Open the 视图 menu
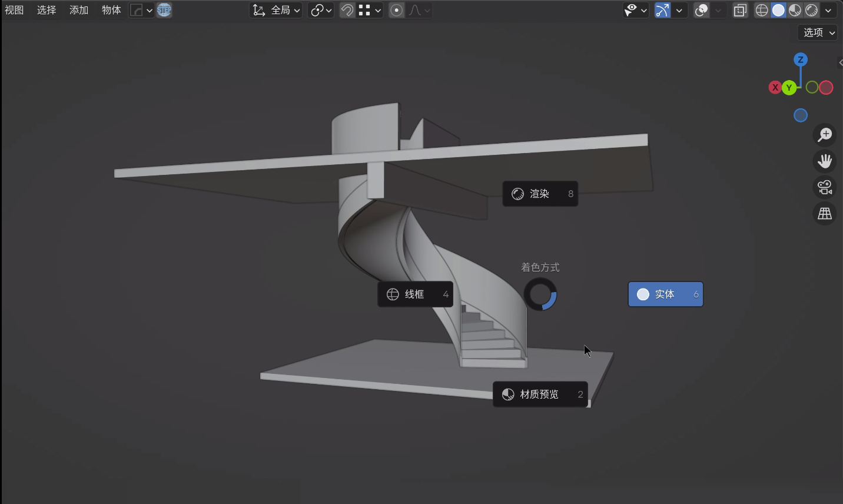Image resolution: width=843 pixels, height=504 pixels. tap(15, 10)
